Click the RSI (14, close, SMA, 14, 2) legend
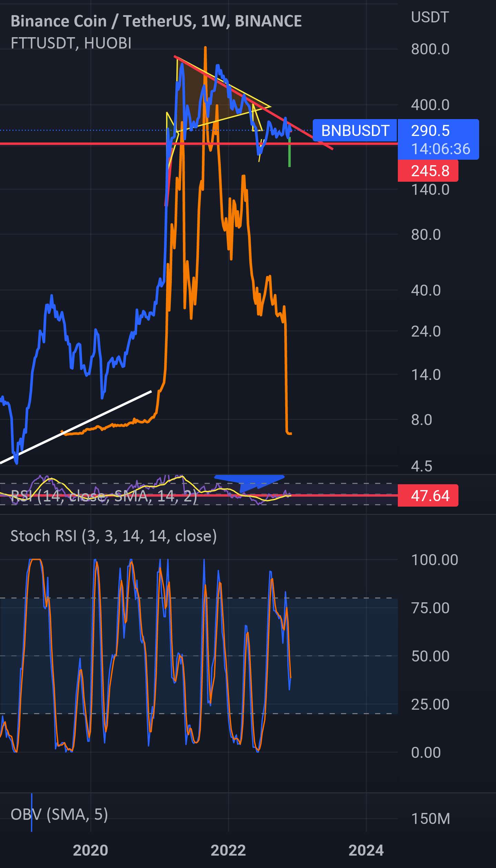 pyautogui.click(x=104, y=496)
